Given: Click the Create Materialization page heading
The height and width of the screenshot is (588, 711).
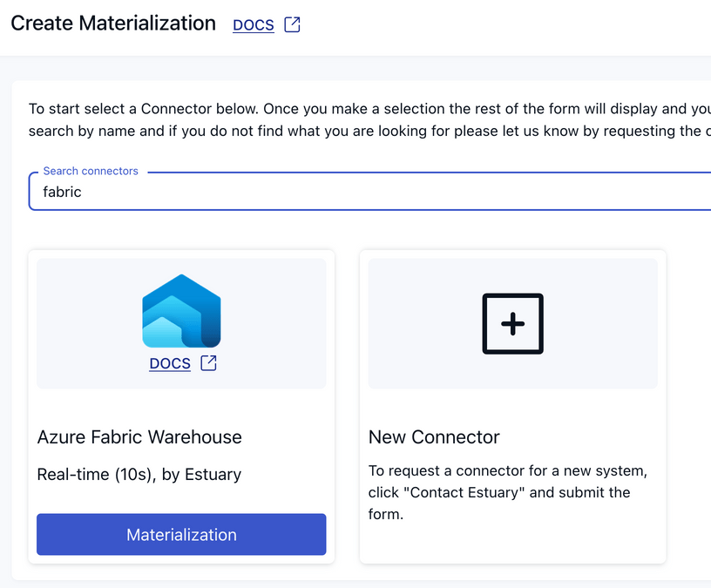Looking at the screenshot, I should pos(113,24).
